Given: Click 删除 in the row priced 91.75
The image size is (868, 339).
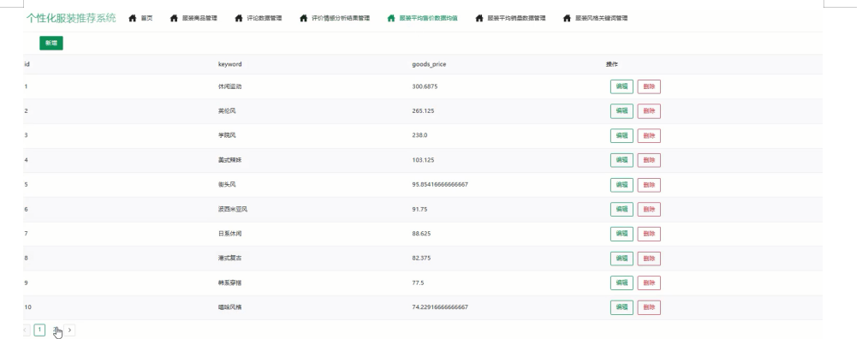Looking at the screenshot, I should pos(649,210).
